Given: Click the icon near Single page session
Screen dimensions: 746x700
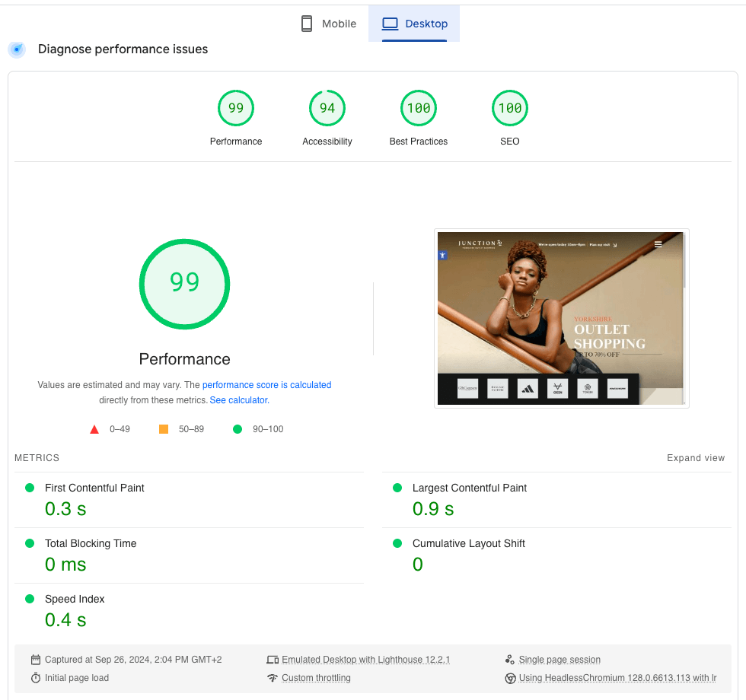Looking at the screenshot, I should tap(510, 660).
